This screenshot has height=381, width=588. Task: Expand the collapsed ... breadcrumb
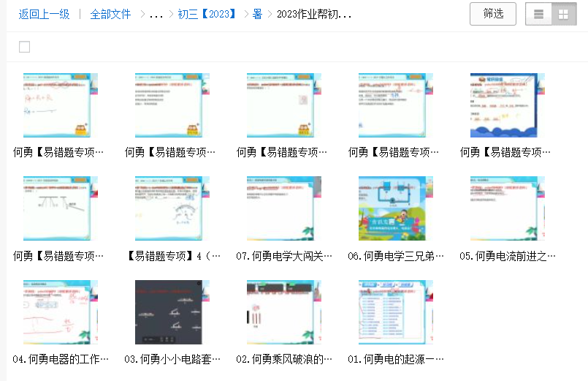pyautogui.click(x=156, y=15)
